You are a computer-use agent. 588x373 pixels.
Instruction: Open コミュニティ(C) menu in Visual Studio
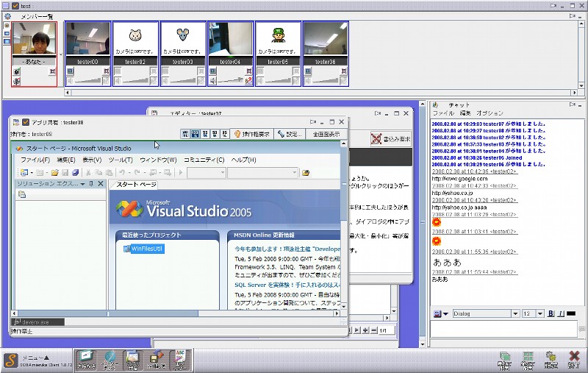click(x=204, y=160)
